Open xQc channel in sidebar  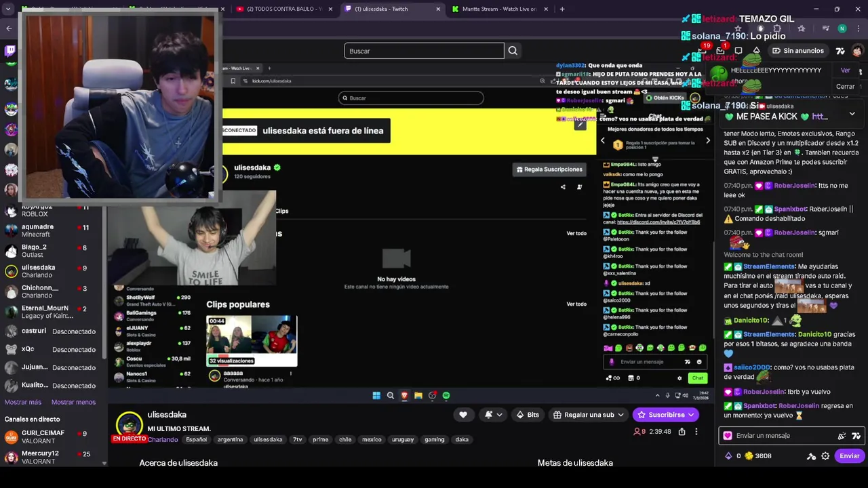[x=53, y=350]
